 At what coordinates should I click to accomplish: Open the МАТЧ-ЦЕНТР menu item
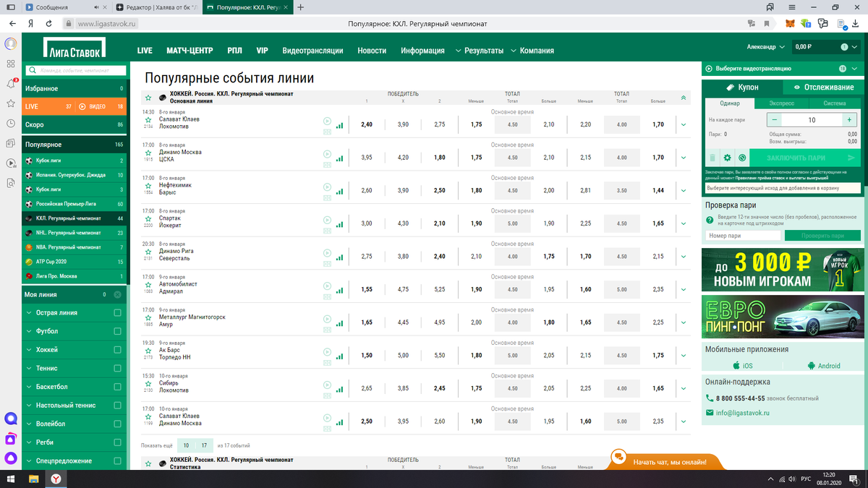190,51
